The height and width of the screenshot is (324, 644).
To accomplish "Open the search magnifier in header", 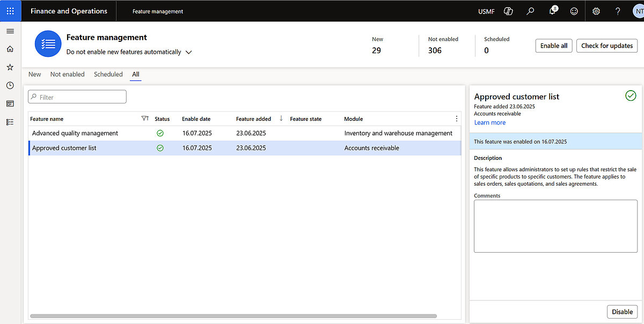I will [530, 11].
